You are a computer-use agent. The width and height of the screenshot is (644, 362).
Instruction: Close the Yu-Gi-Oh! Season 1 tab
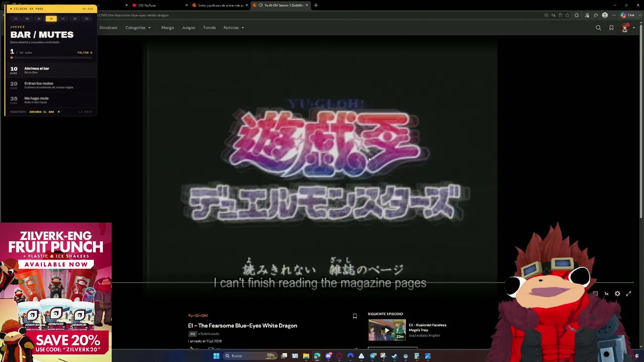coord(307,5)
